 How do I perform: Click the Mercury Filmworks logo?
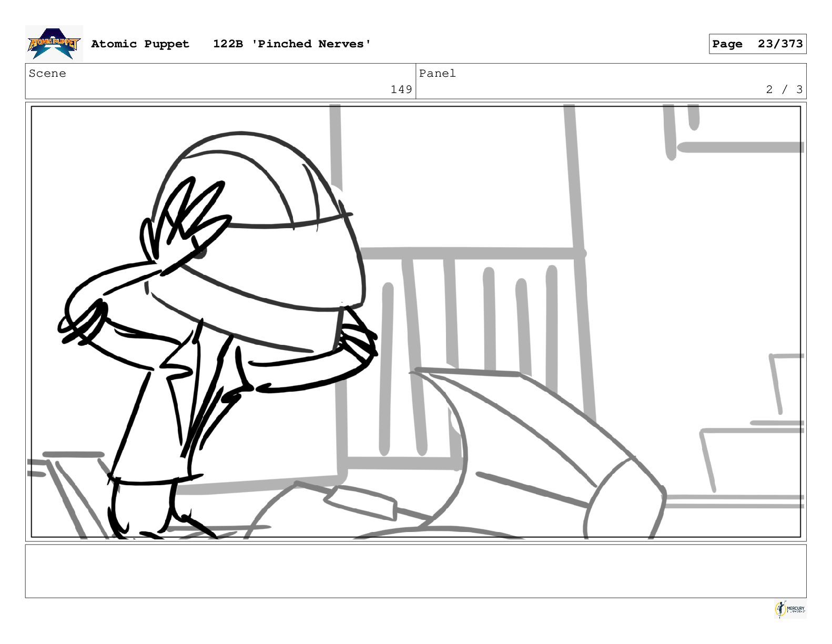tap(790, 609)
